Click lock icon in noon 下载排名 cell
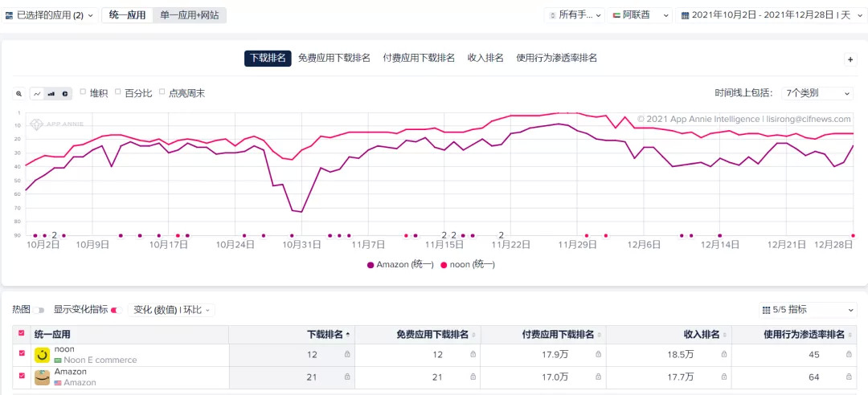 pos(347,355)
